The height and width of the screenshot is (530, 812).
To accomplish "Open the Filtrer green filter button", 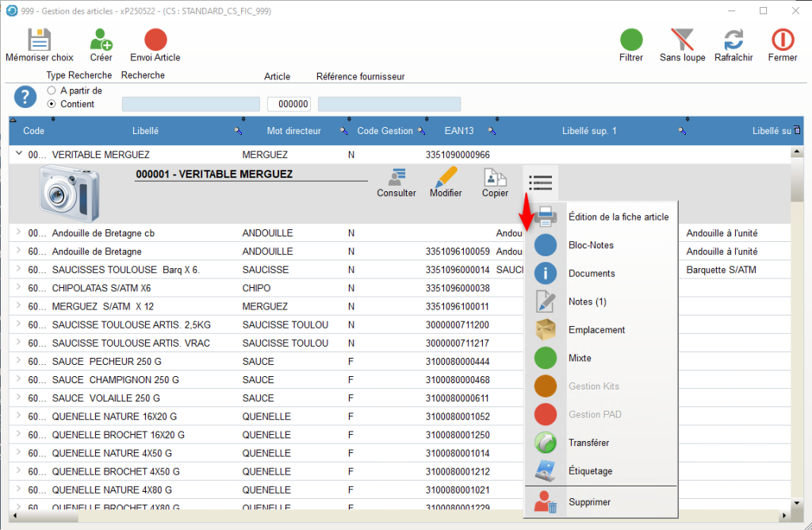I will tap(631, 40).
